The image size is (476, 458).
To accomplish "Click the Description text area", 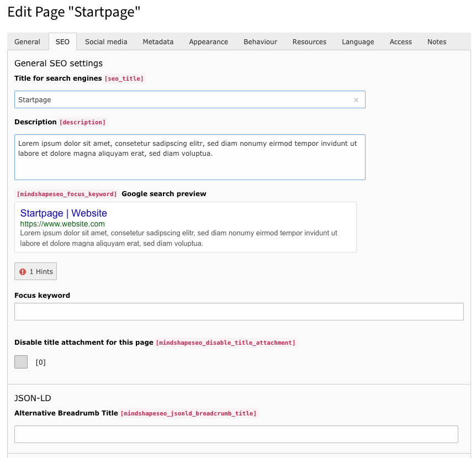I will 189,156.
